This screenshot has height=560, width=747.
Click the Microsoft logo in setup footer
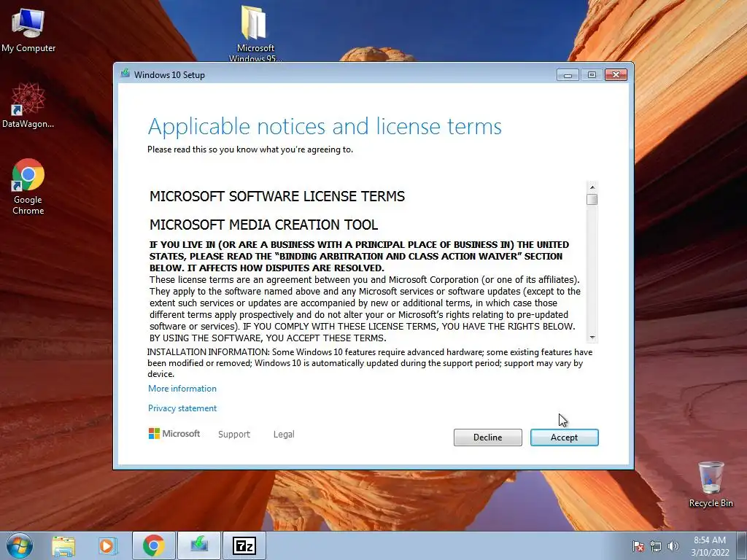click(x=174, y=433)
